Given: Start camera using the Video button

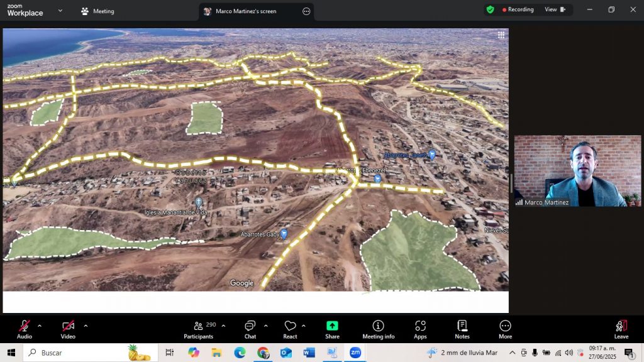Looking at the screenshot, I should (x=68, y=329).
